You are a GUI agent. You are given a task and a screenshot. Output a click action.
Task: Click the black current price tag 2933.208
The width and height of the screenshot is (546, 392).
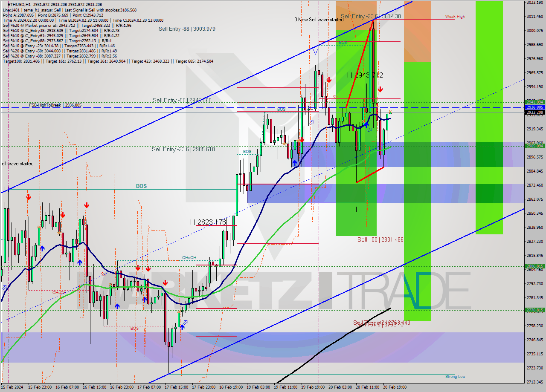click(534, 112)
